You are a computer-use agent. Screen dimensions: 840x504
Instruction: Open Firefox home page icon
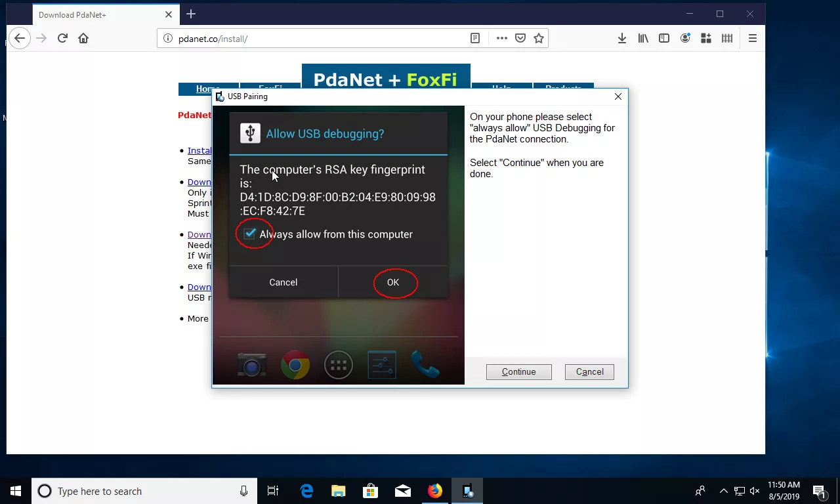[x=83, y=38]
